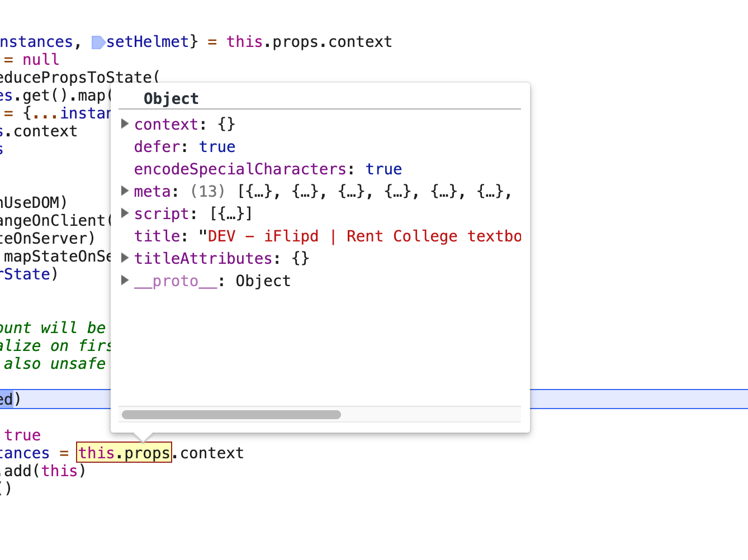
Task: Expand the titleAttributes object
Action: coord(124,258)
